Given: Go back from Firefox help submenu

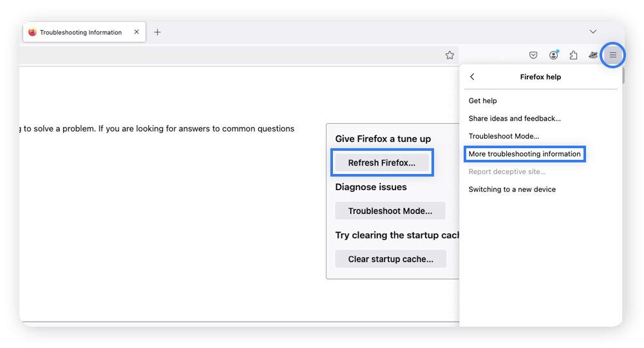Looking at the screenshot, I should pyautogui.click(x=472, y=77).
